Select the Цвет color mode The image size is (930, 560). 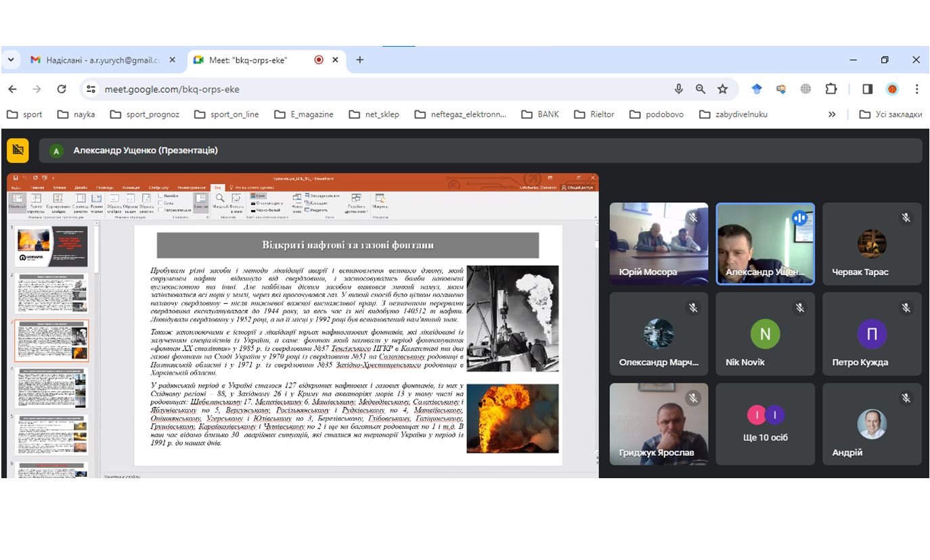pos(258,195)
